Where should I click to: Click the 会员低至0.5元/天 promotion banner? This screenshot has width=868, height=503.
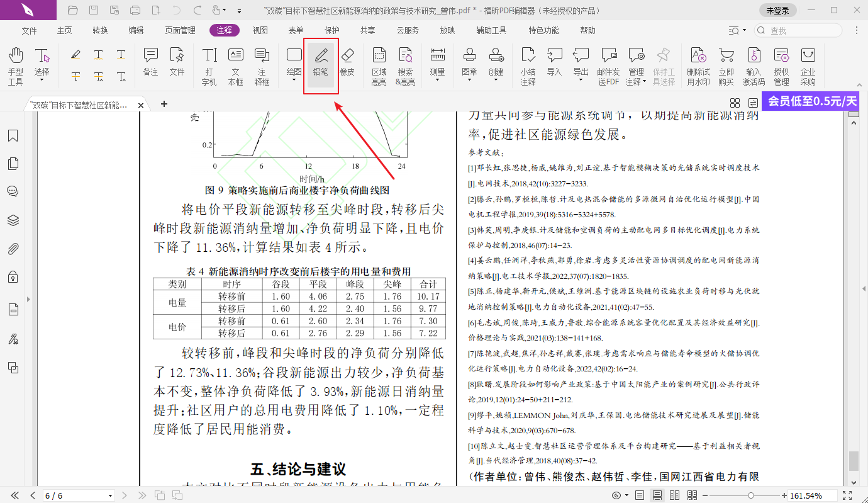tap(812, 101)
